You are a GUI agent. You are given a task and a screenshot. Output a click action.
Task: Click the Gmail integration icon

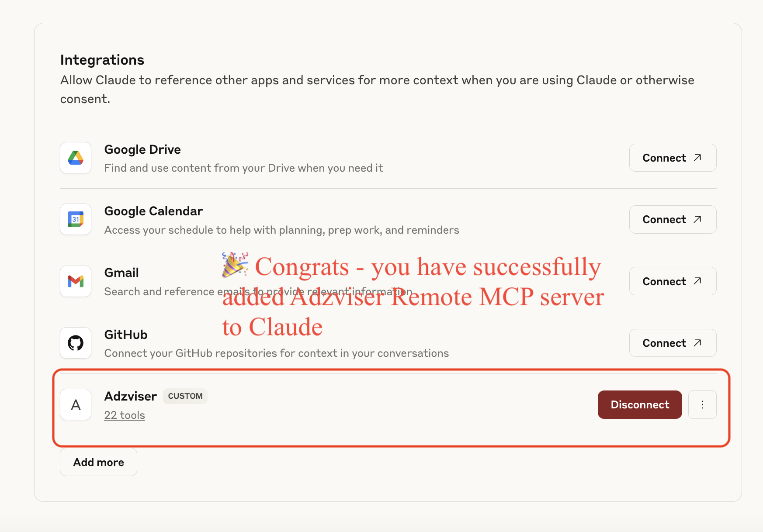pyautogui.click(x=75, y=281)
